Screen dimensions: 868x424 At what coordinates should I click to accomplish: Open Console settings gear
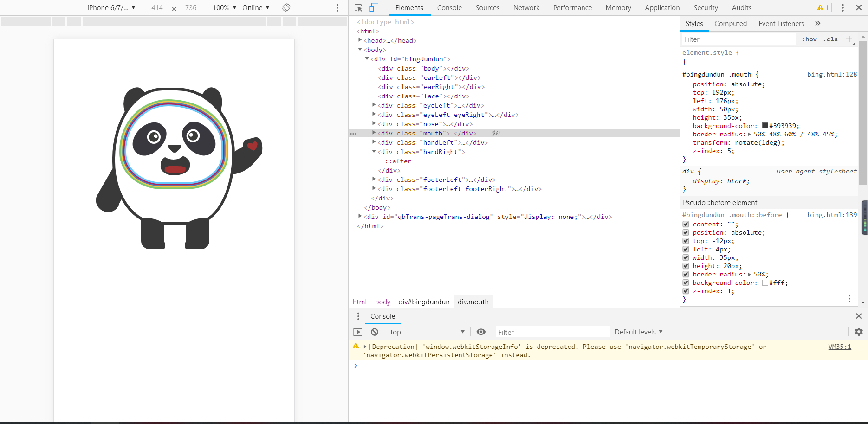click(x=859, y=332)
